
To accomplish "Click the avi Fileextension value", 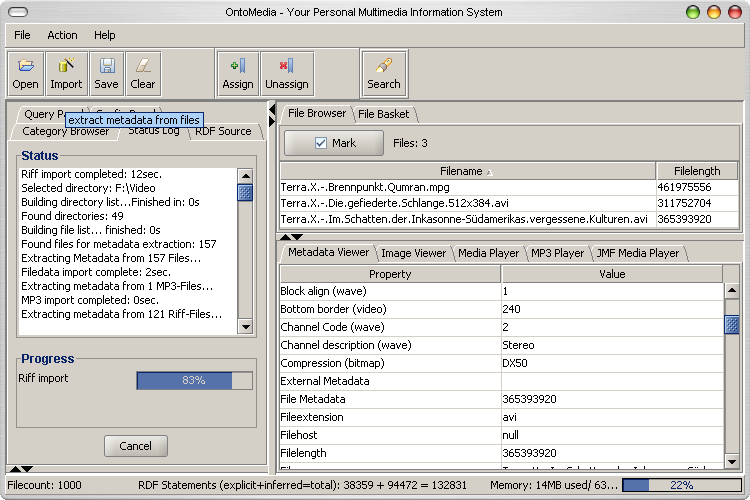I will click(509, 417).
